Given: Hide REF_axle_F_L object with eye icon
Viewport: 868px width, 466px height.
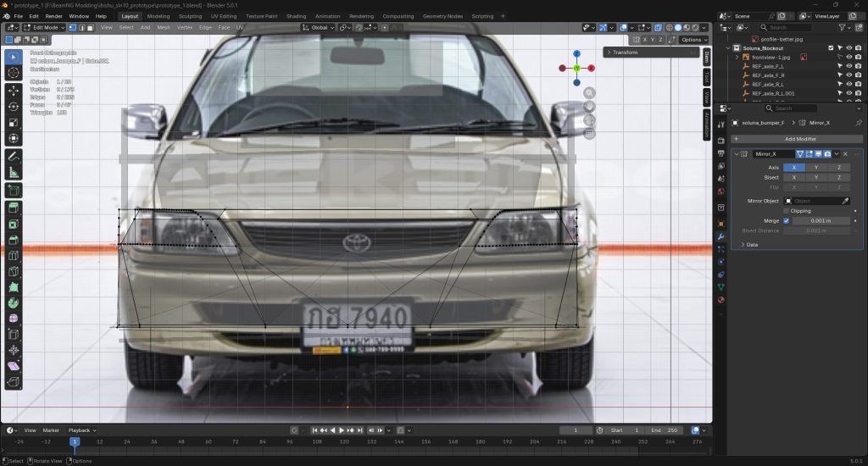Looking at the screenshot, I should (849, 66).
